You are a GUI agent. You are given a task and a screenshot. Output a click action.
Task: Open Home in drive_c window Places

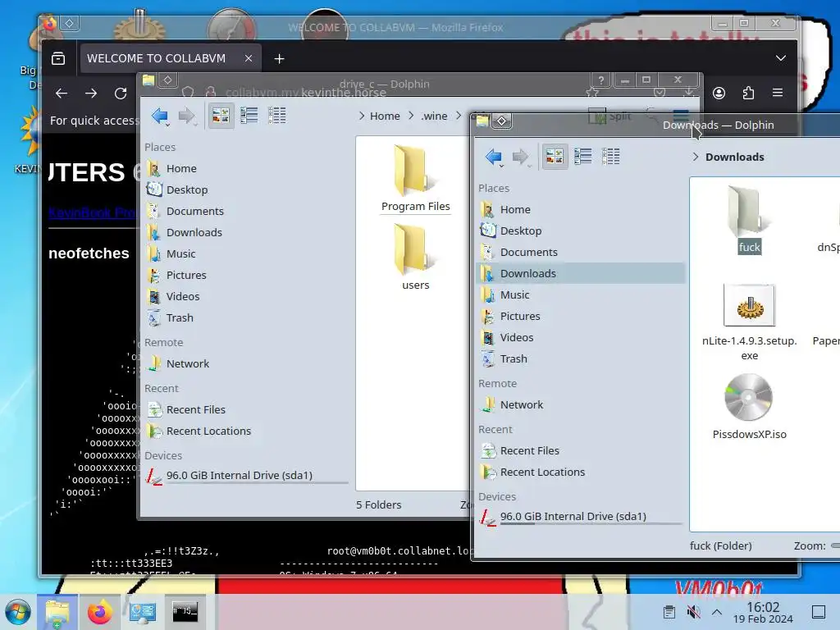[x=246, y=169]
